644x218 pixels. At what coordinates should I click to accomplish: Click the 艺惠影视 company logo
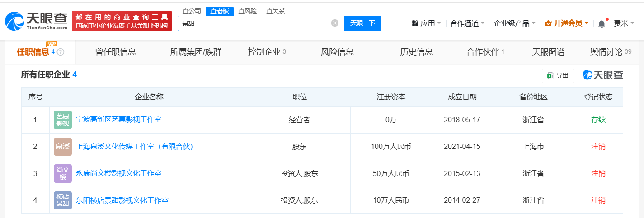[x=63, y=120]
